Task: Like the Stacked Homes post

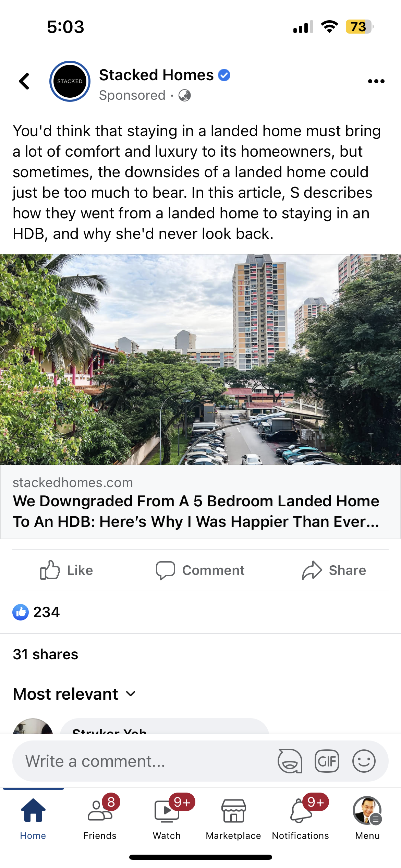Action: pyautogui.click(x=66, y=570)
